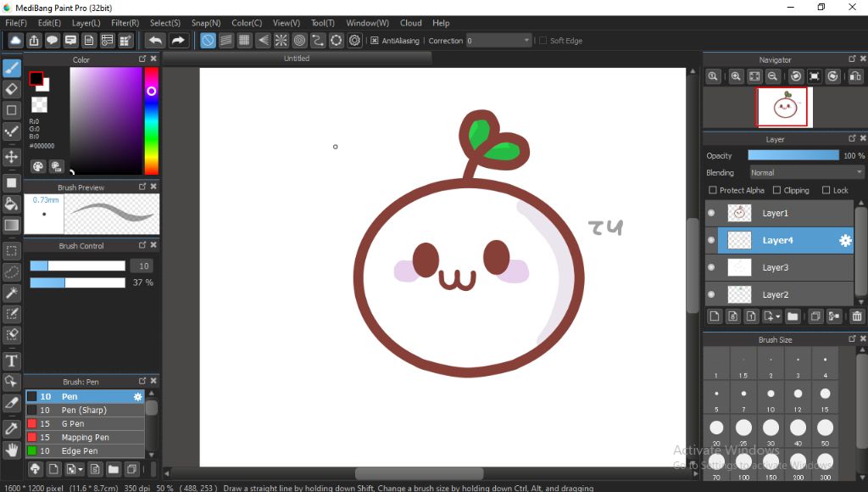Zoom in within Navigator panel

pyautogui.click(x=736, y=76)
